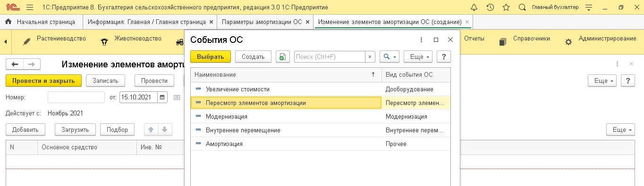Go back with the left arrow button
Viewport: 644px width, 186px height.
tap(14, 64)
